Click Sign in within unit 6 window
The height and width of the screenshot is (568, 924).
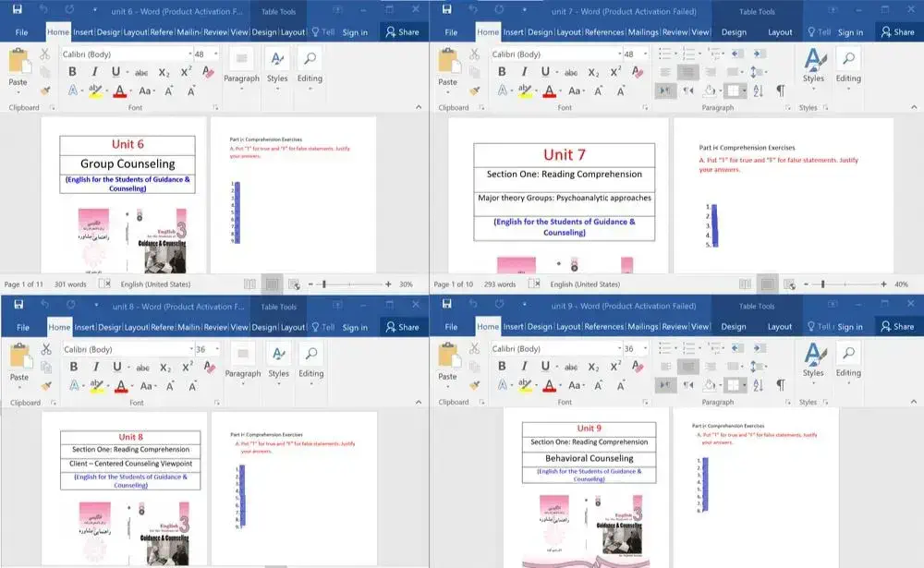pos(355,31)
